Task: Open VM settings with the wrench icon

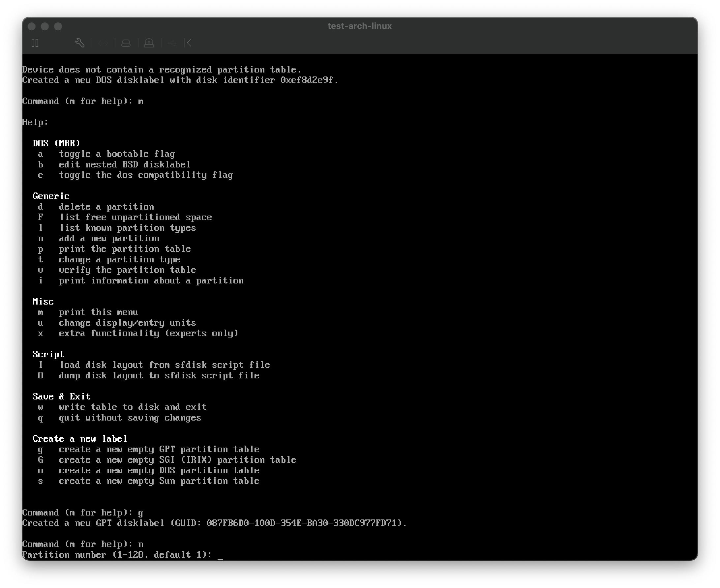Action: pos(80,43)
